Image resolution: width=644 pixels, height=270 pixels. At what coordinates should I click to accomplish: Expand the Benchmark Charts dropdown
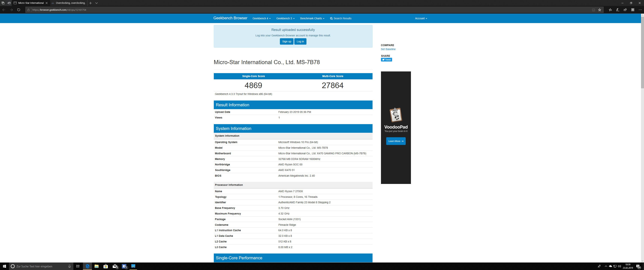pyautogui.click(x=312, y=18)
